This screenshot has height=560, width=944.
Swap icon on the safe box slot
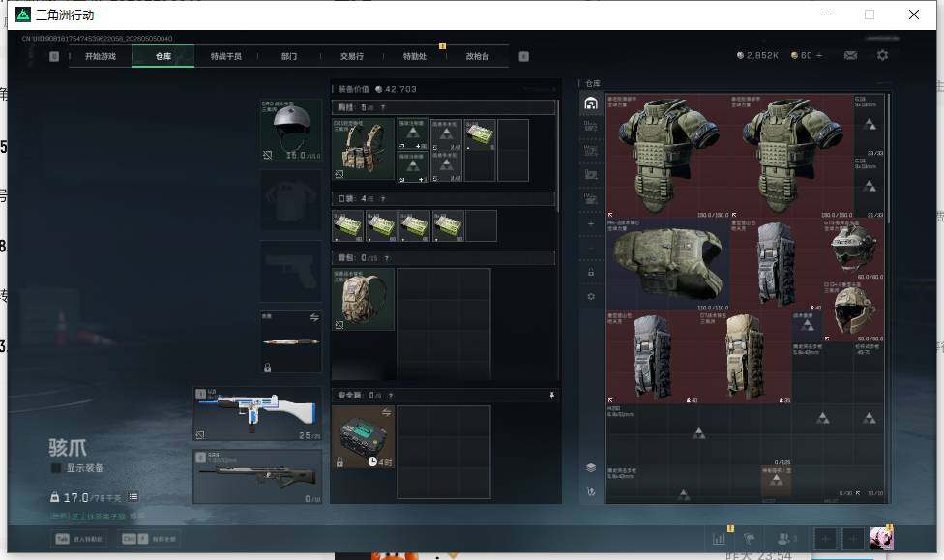coord(387,412)
